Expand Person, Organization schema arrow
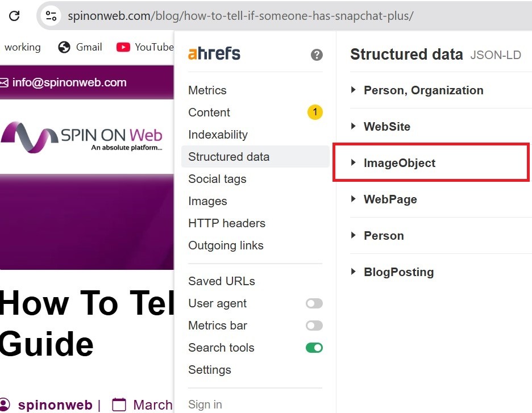Image resolution: width=532 pixels, height=413 pixels. [x=353, y=90]
